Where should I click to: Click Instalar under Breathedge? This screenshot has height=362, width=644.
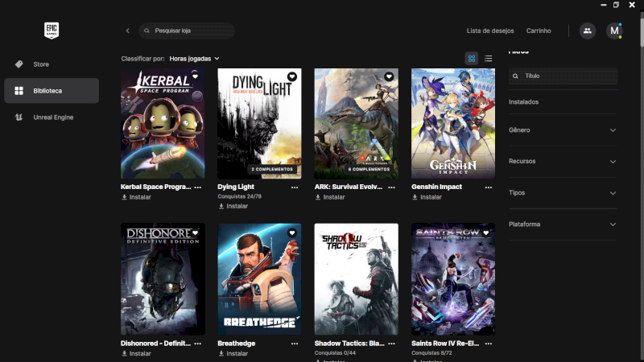point(233,354)
